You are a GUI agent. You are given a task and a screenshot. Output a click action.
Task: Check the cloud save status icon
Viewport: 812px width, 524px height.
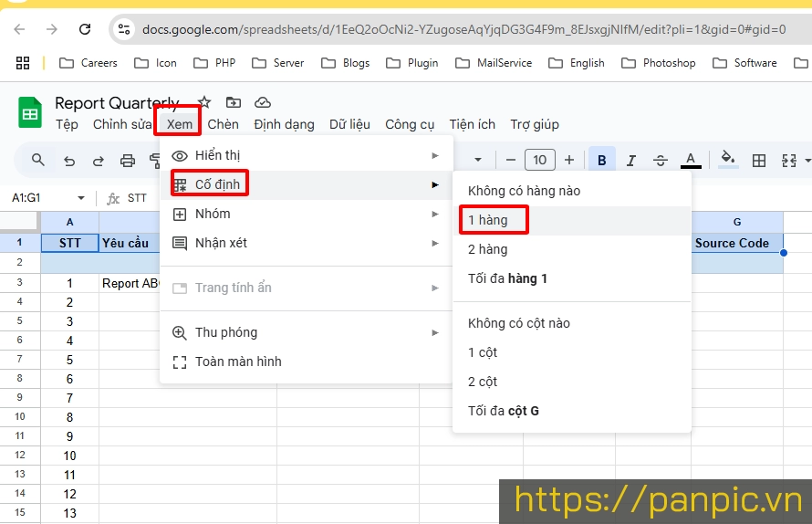pos(263,102)
